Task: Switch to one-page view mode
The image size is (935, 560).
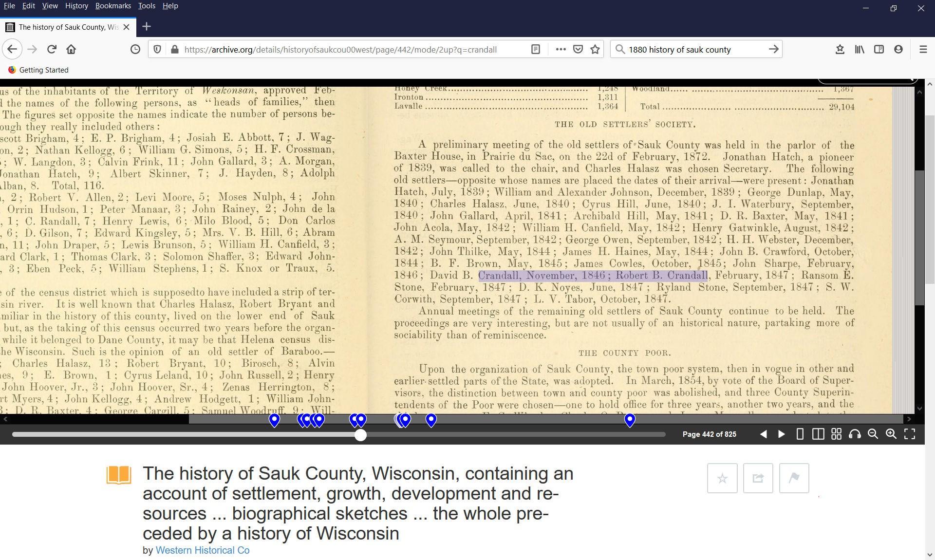Action: tap(800, 434)
